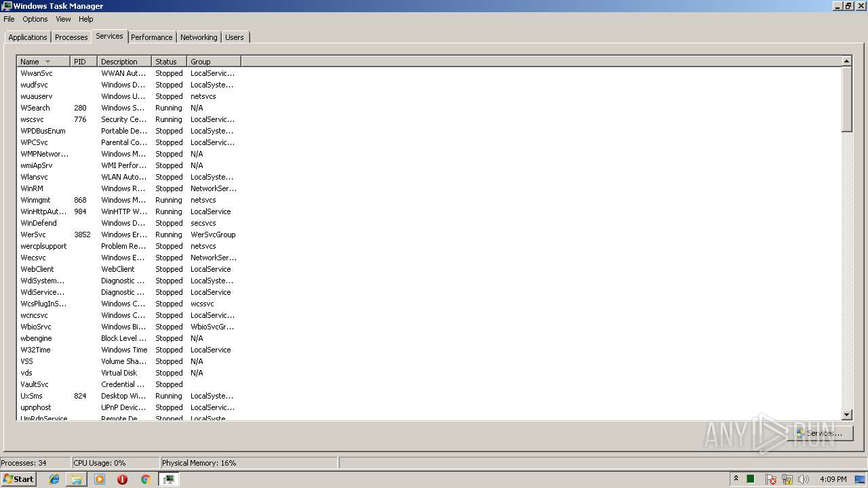
Task: Select the upnphost service row
Action: (129, 407)
